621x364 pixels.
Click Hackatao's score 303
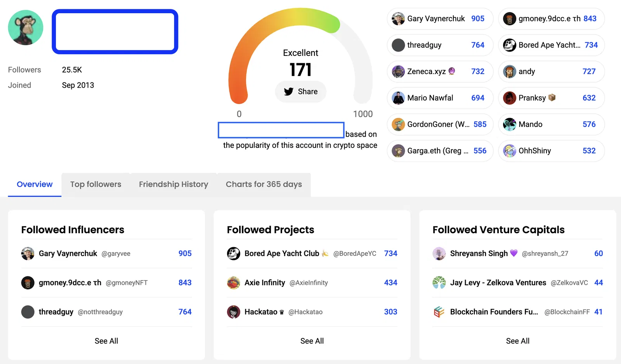(x=391, y=312)
